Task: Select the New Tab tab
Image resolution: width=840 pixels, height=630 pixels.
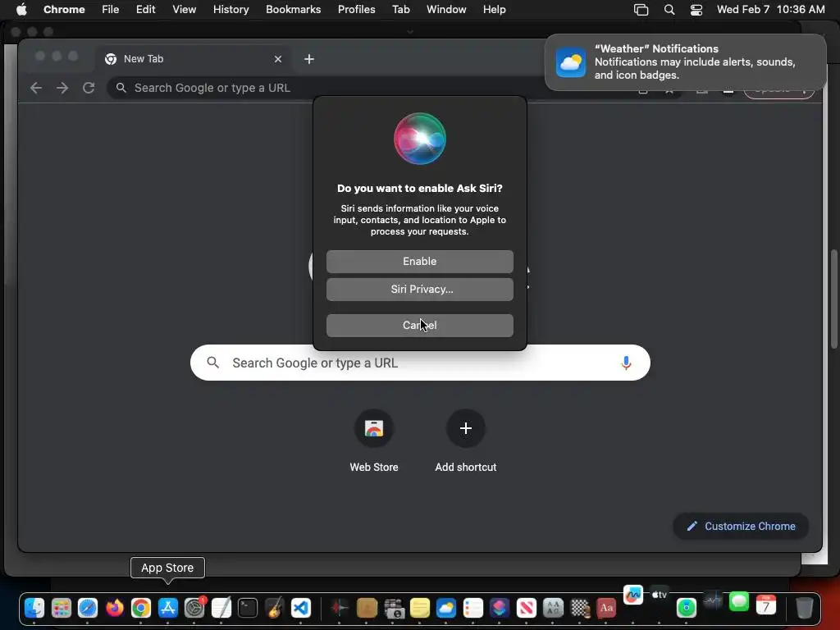Action: coord(194,59)
